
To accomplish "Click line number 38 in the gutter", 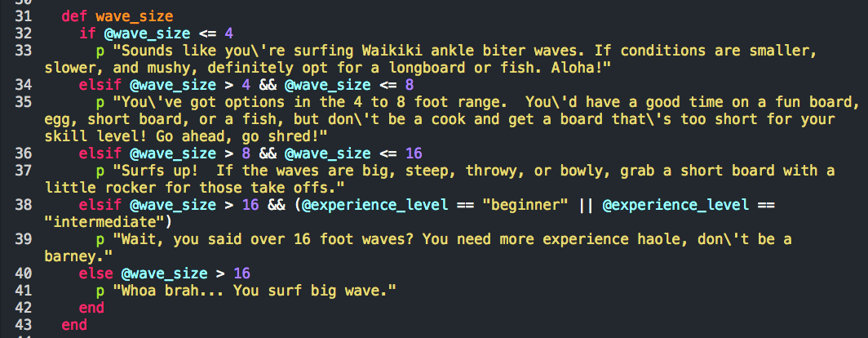I will point(22,204).
